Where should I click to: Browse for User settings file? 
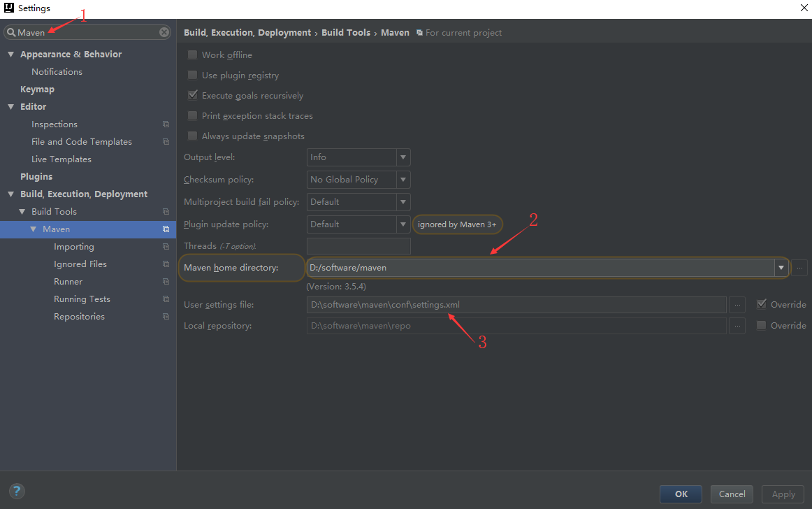tap(737, 305)
